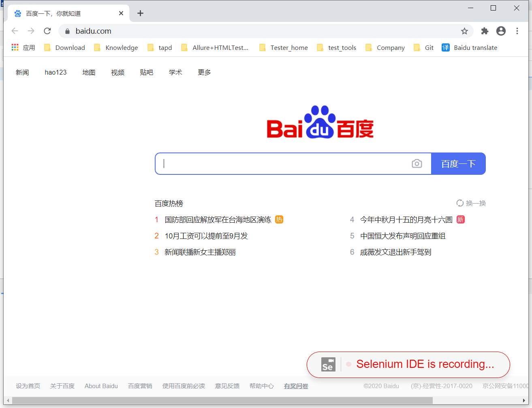Open hot topic 戚薇发文退出新手驾到
This screenshot has width=532, height=408.
point(395,252)
